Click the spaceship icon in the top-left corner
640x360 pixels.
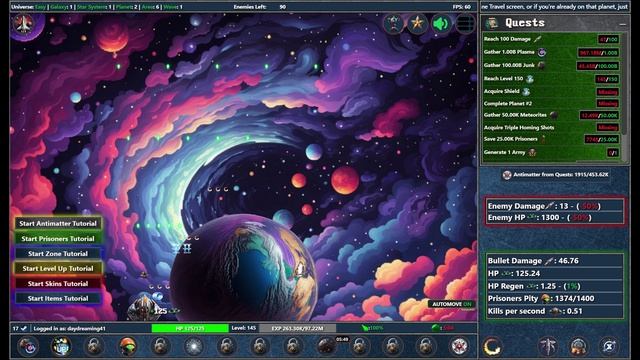click(x=23, y=24)
